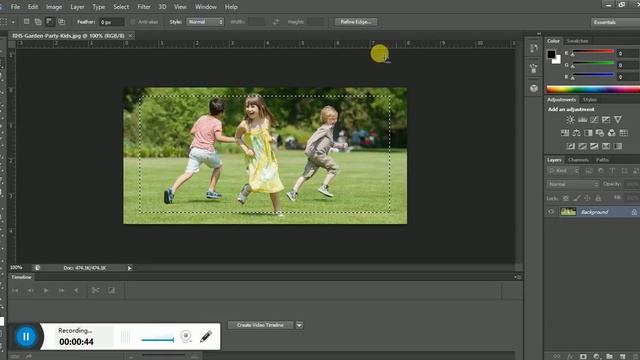
Task: Add a Curves adjustment
Action: [x=594, y=120]
